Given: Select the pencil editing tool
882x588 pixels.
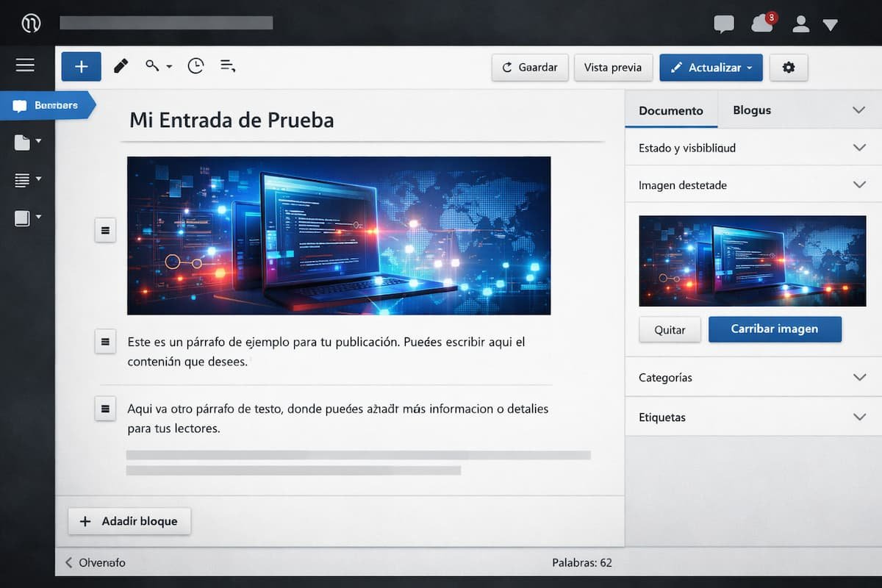Looking at the screenshot, I should tap(121, 66).
